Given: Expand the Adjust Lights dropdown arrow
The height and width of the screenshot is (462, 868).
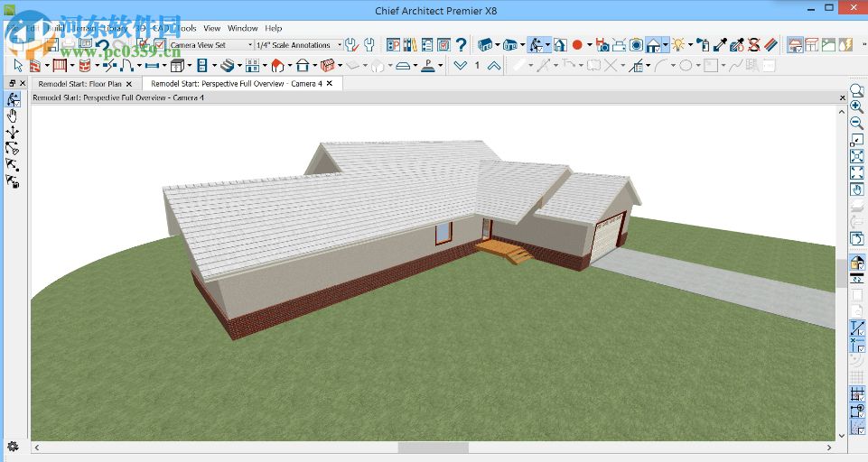Looking at the screenshot, I should [x=690, y=45].
